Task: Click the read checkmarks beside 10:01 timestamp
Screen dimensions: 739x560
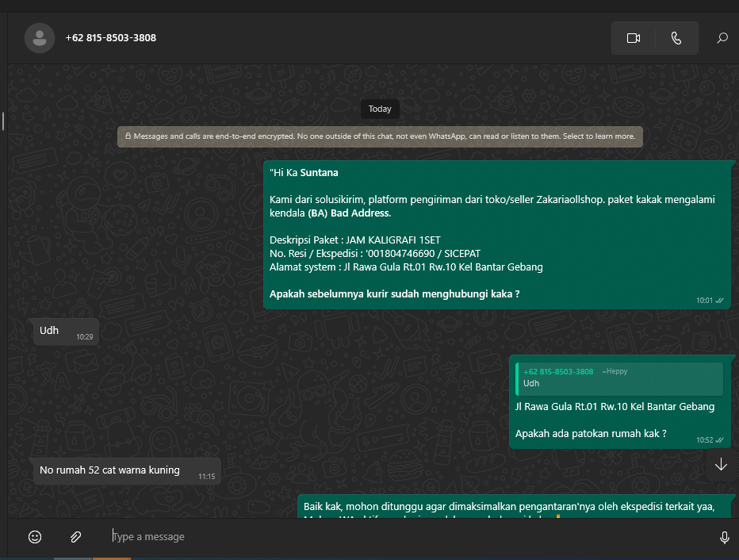Action: pyautogui.click(x=719, y=301)
